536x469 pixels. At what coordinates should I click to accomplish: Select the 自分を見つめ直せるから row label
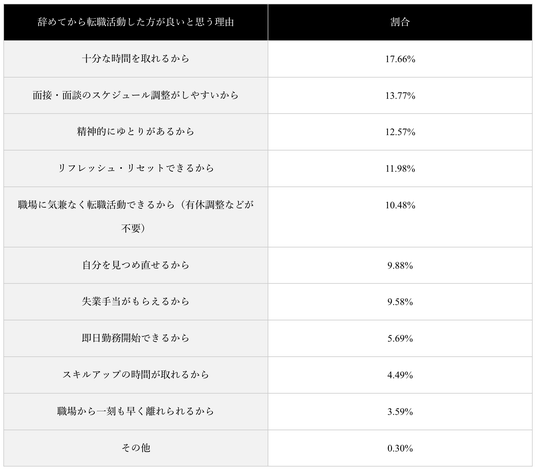click(136, 265)
